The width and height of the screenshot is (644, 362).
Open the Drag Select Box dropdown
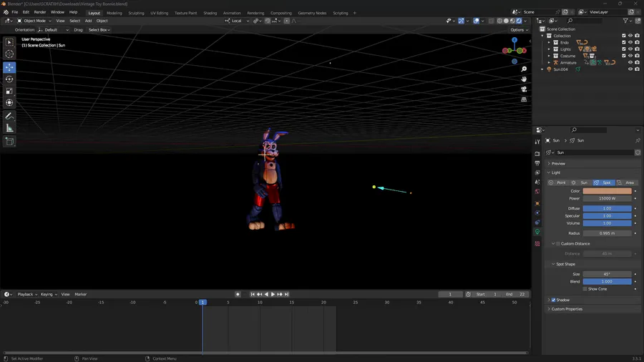99,30
